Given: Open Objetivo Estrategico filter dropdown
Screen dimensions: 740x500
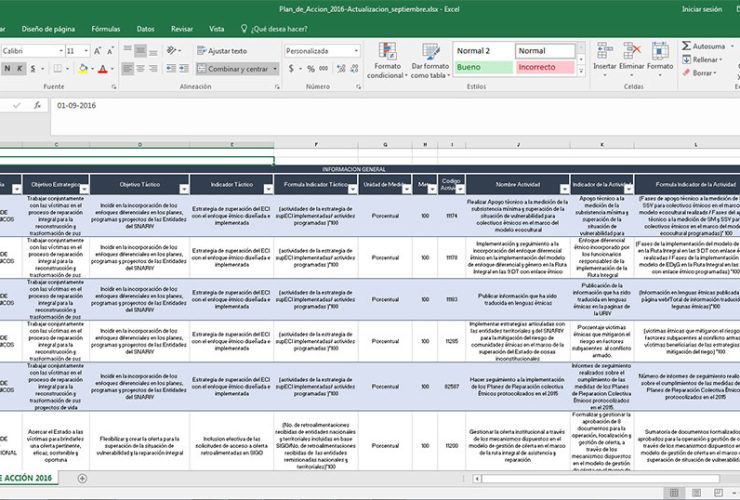Looking at the screenshot, I should (x=84, y=189).
